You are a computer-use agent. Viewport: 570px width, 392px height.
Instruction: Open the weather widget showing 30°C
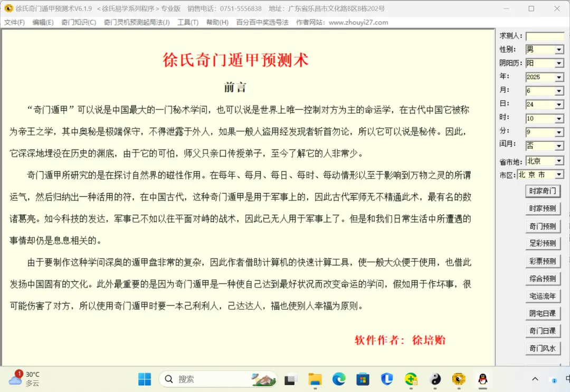point(24,379)
